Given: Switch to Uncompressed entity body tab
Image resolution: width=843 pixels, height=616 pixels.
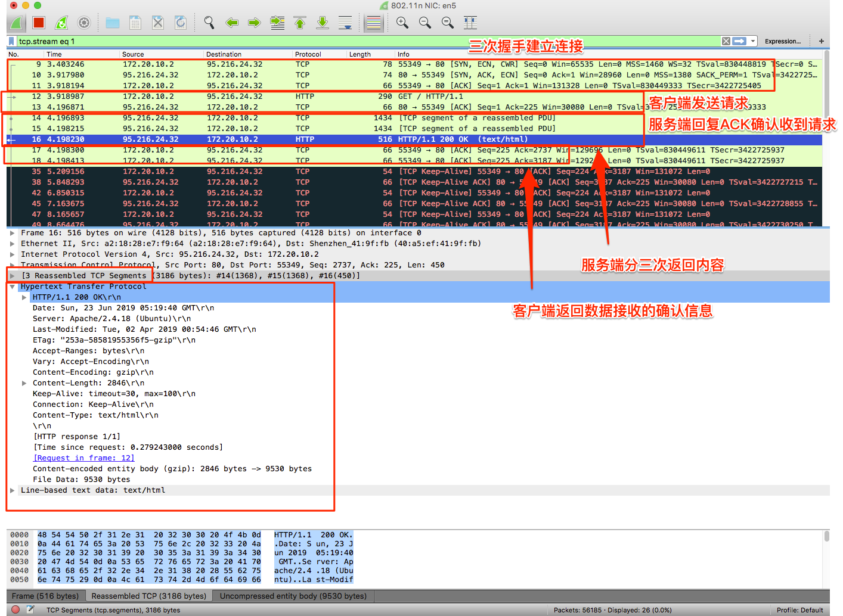Looking at the screenshot, I should pos(293,596).
